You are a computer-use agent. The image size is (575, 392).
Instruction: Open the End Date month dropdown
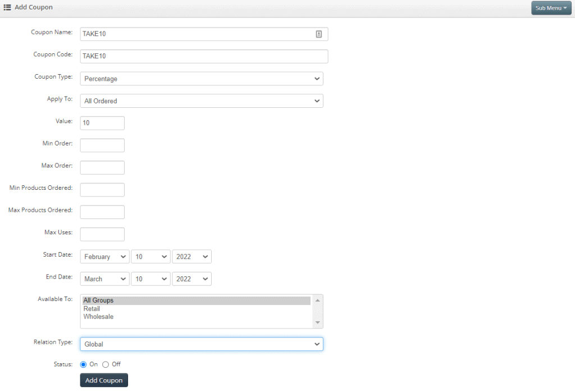pos(105,279)
